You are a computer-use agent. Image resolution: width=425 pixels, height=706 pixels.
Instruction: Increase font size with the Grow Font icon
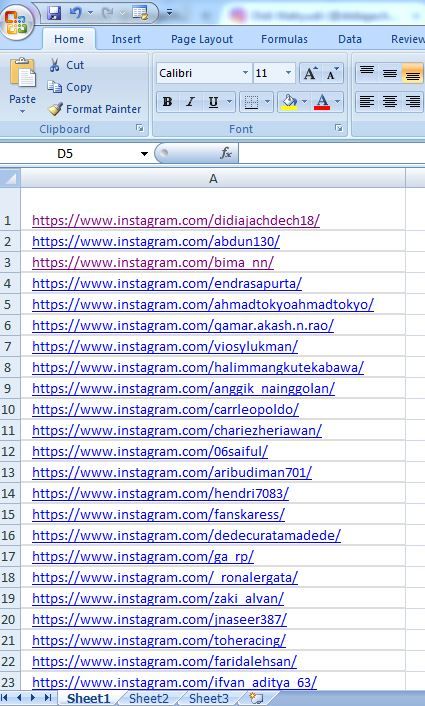tap(310, 73)
